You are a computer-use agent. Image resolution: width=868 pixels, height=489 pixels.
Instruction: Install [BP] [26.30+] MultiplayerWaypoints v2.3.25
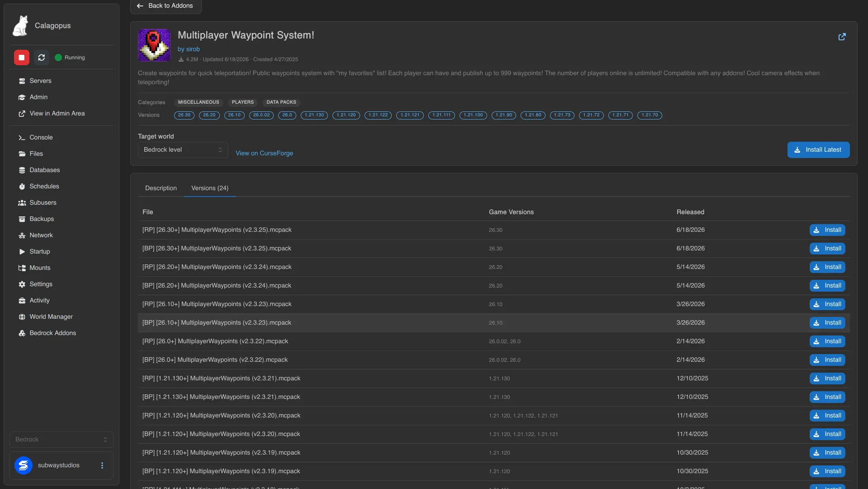(827, 249)
